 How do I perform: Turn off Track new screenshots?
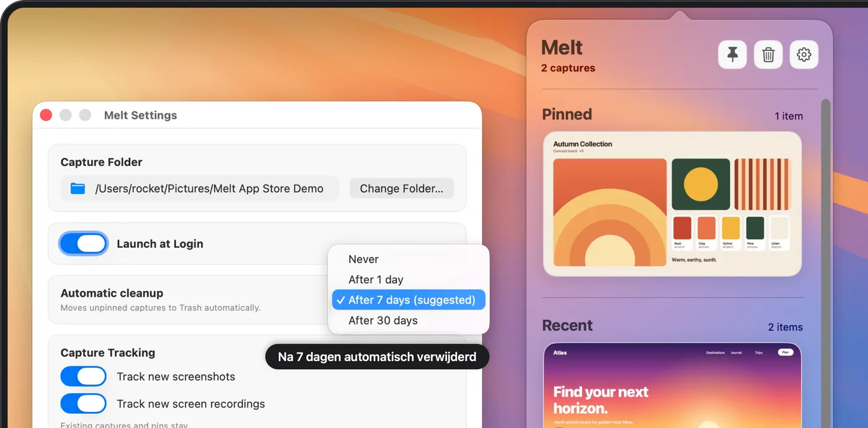pyautogui.click(x=84, y=377)
